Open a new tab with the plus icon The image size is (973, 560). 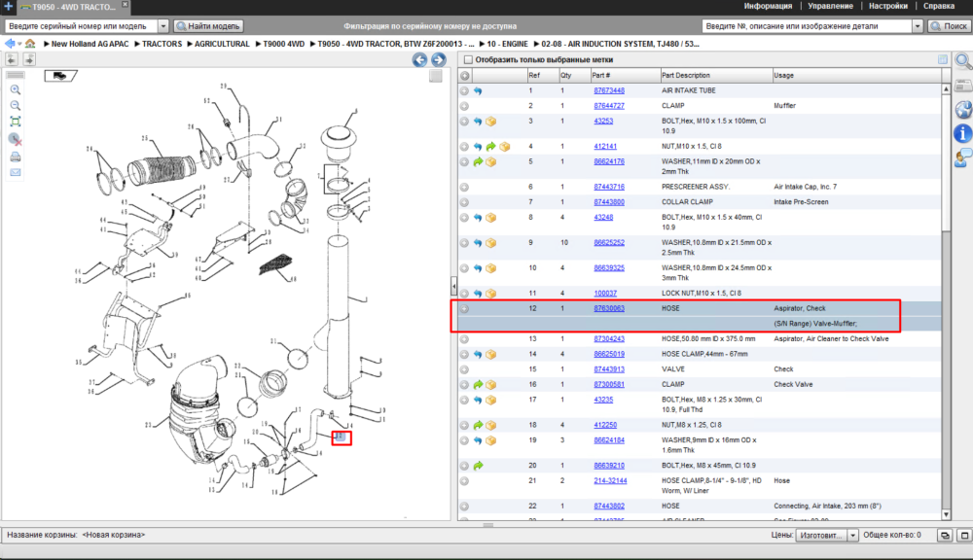click(8, 6)
